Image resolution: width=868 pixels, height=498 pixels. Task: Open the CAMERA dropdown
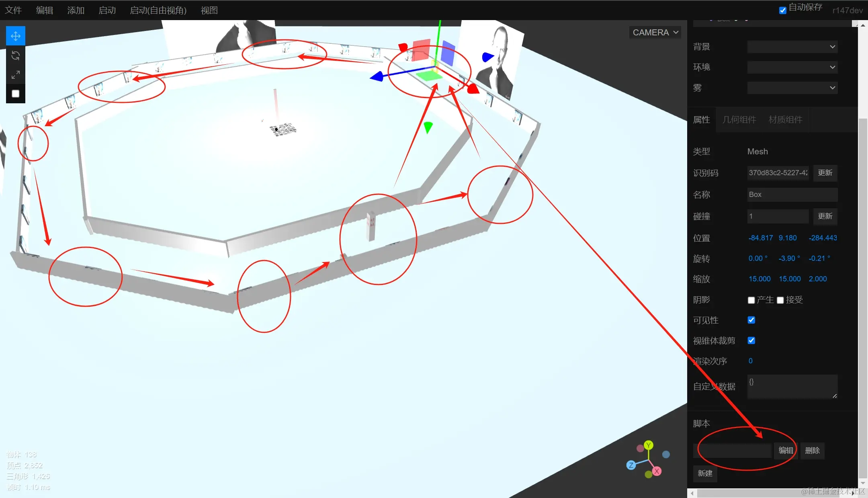[x=655, y=33]
